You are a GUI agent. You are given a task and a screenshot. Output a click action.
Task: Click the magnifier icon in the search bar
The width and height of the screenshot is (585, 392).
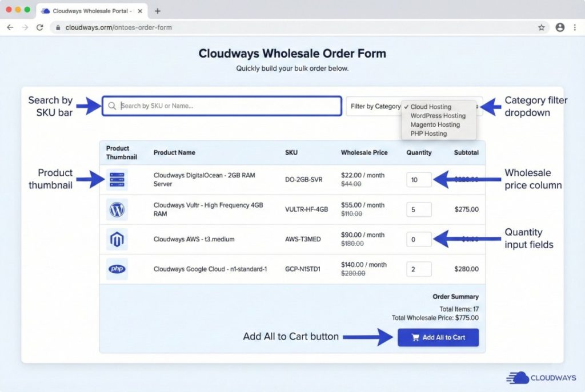[x=112, y=106]
